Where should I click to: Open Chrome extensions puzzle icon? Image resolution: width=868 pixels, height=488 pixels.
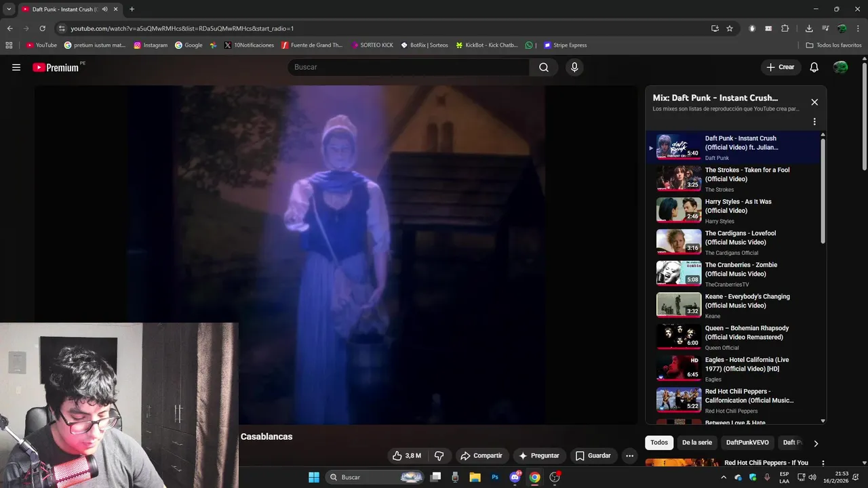tap(785, 28)
